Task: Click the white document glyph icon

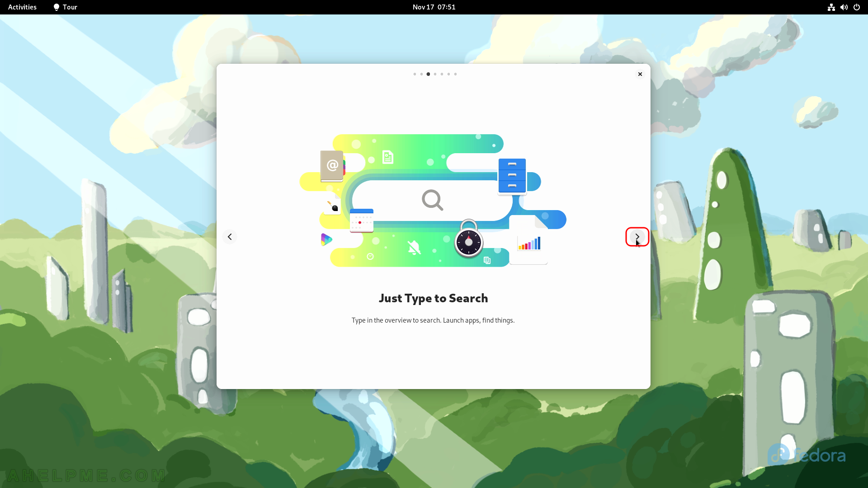Action: tap(388, 157)
